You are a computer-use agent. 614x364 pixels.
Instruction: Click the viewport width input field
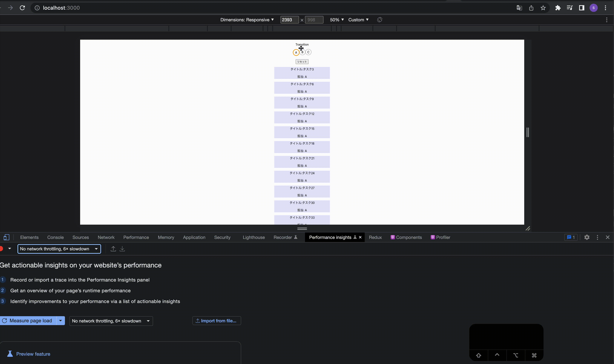(289, 20)
